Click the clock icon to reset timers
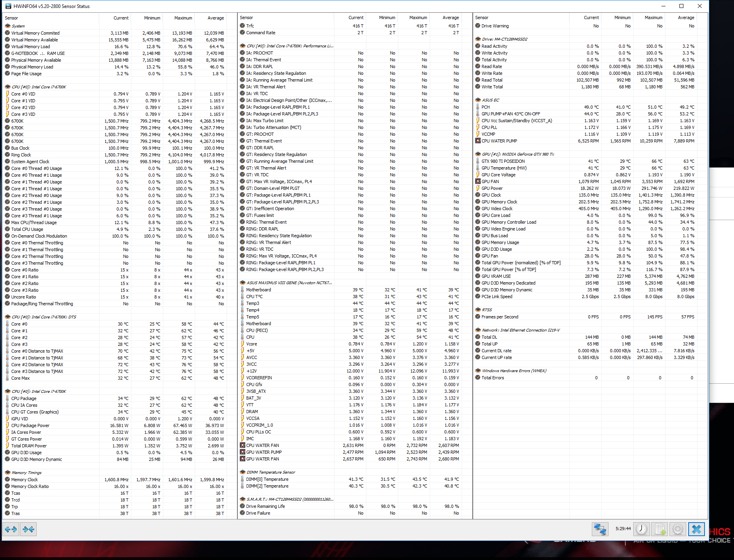Screen dimensions: 734x560 point(641,529)
